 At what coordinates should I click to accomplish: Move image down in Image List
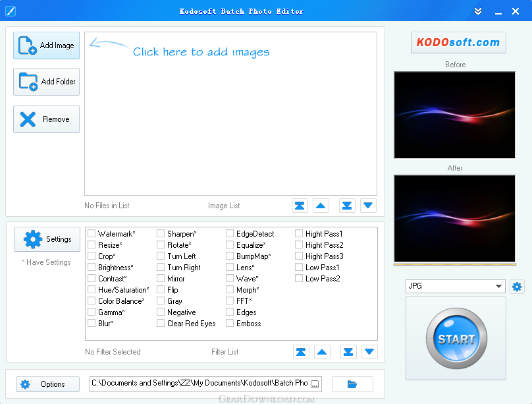tap(368, 206)
